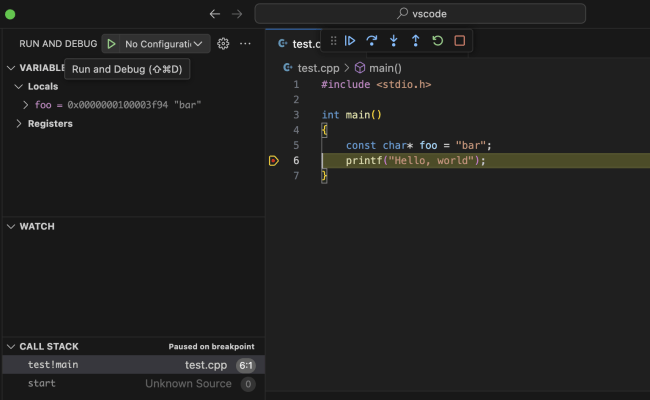Grab the debug toolbar drag handle
Viewport: 650px width, 400px height.
pos(333,41)
